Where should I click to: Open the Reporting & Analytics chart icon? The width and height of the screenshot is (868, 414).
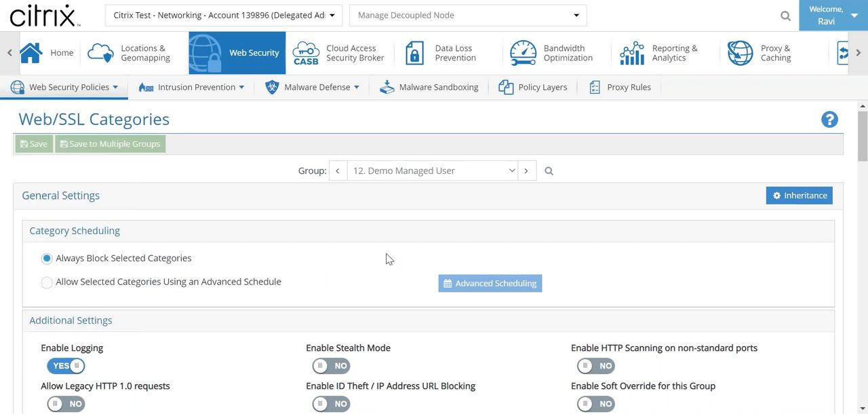coord(632,53)
